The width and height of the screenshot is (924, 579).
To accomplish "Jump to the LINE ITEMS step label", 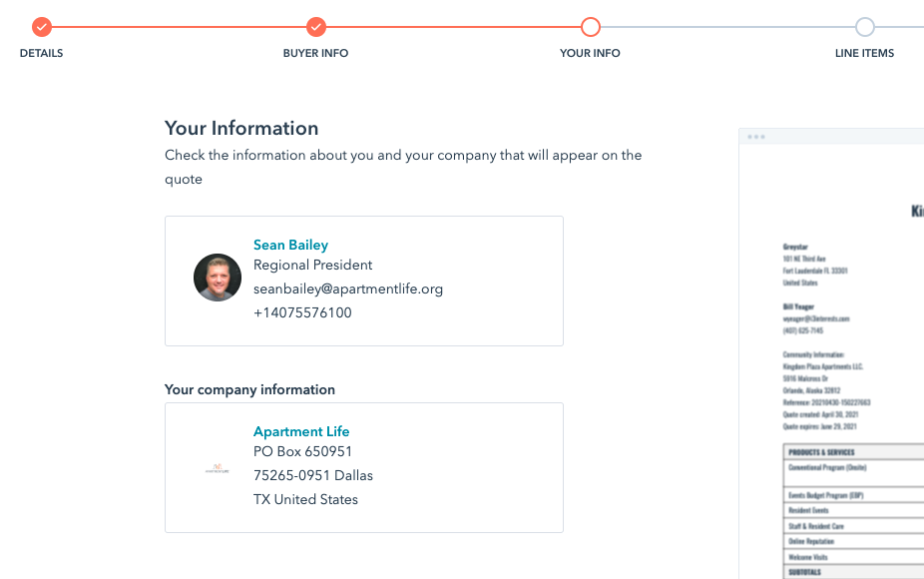I will coord(864,53).
